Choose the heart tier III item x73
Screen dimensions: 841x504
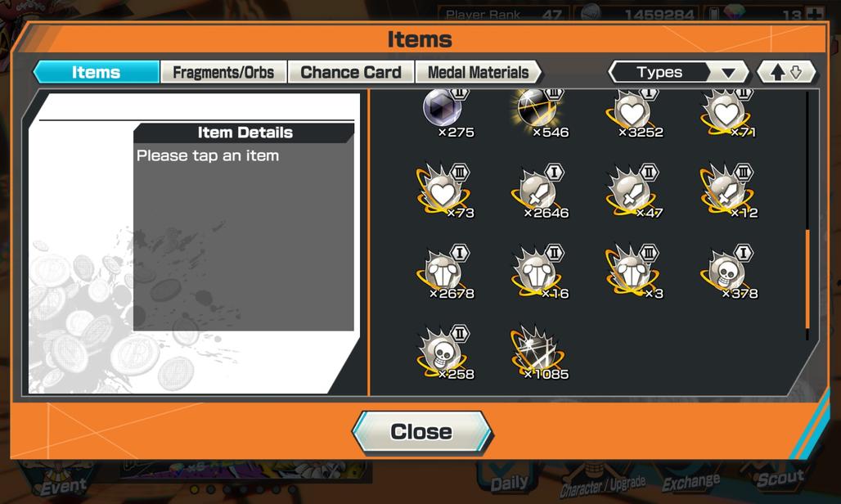pos(446,191)
